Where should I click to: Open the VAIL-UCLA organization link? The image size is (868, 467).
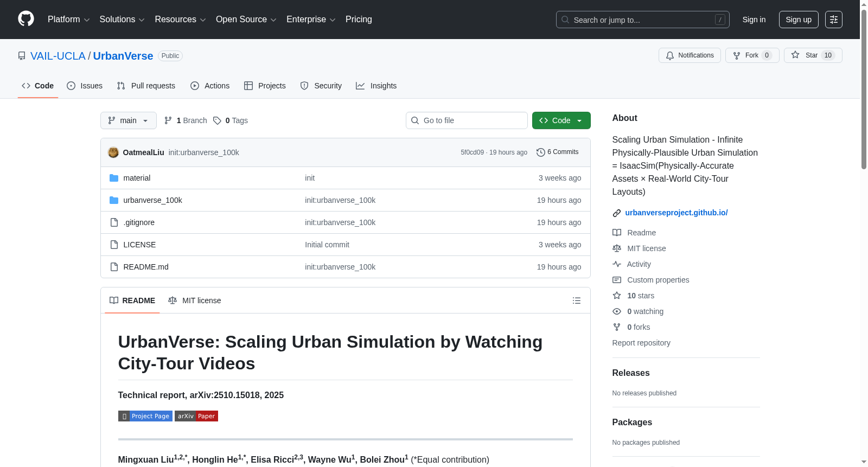click(58, 56)
